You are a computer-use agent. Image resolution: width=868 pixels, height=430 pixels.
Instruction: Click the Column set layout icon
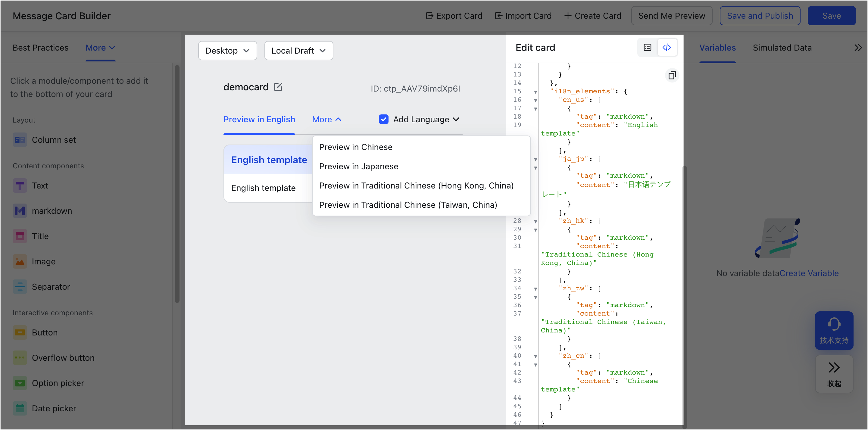click(20, 140)
